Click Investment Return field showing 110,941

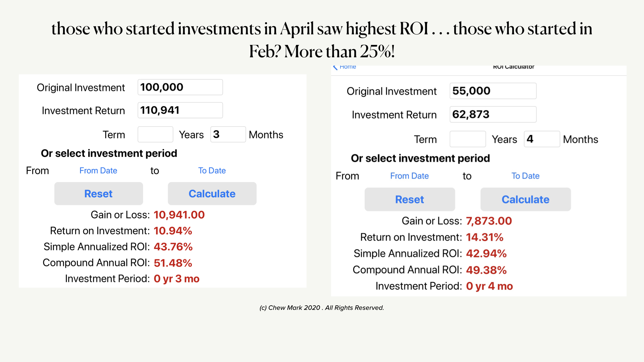pos(180,110)
